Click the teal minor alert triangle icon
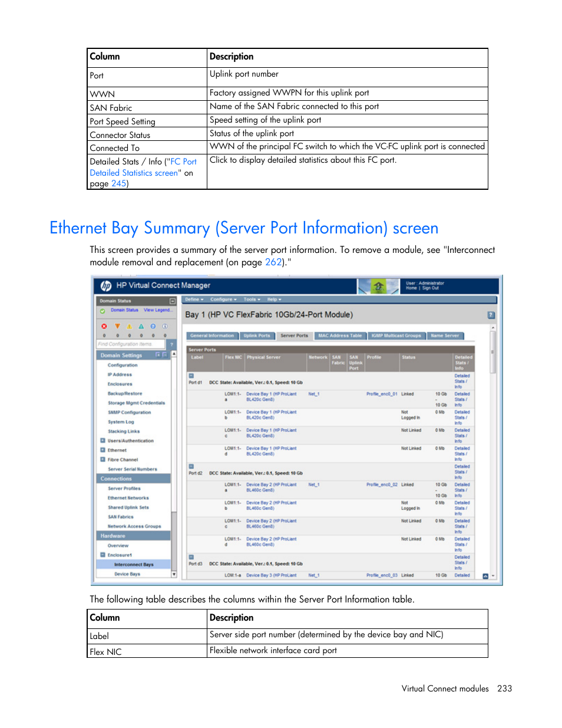 [x=141, y=326]
